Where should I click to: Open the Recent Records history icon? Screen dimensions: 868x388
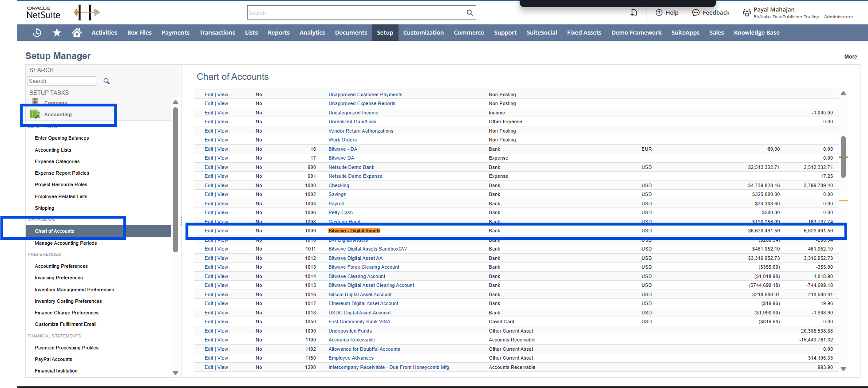tap(37, 32)
